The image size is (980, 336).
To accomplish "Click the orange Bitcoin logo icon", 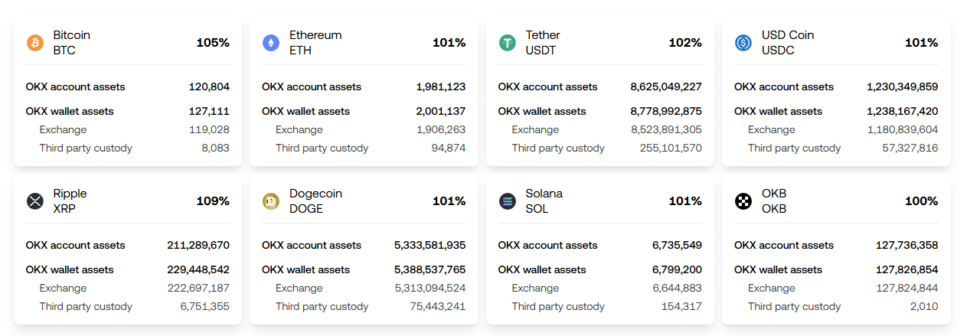I will click(35, 43).
